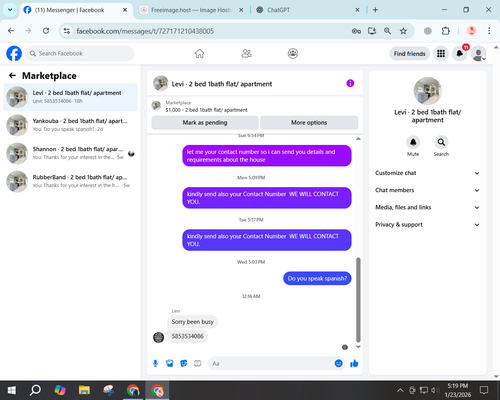Attach a file with the photo icon

tap(169, 363)
